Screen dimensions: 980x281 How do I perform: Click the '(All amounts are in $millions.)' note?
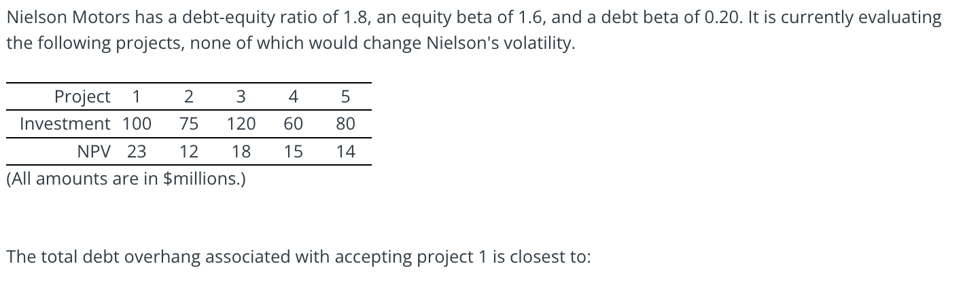(126, 179)
